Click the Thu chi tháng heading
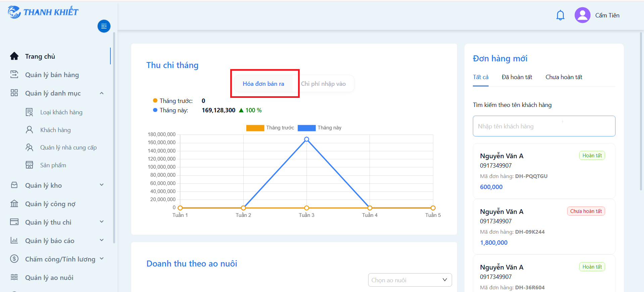The height and width of the screenshot is (292, 644). pos(172,65)
